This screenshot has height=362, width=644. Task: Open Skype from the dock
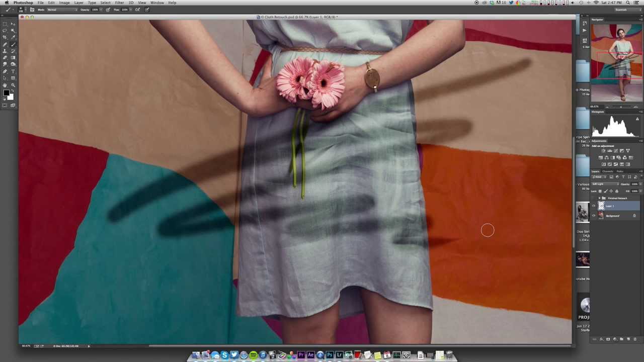[x=224, y=355]
